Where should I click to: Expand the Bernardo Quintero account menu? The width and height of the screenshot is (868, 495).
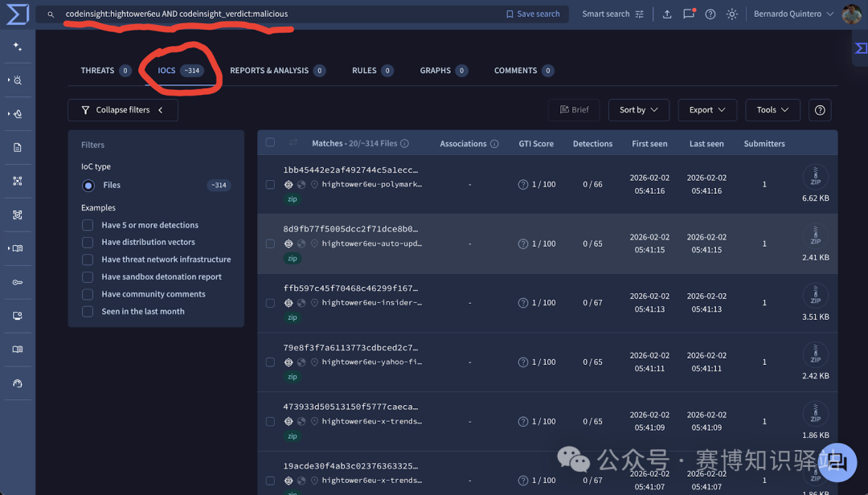coord(793,14)
